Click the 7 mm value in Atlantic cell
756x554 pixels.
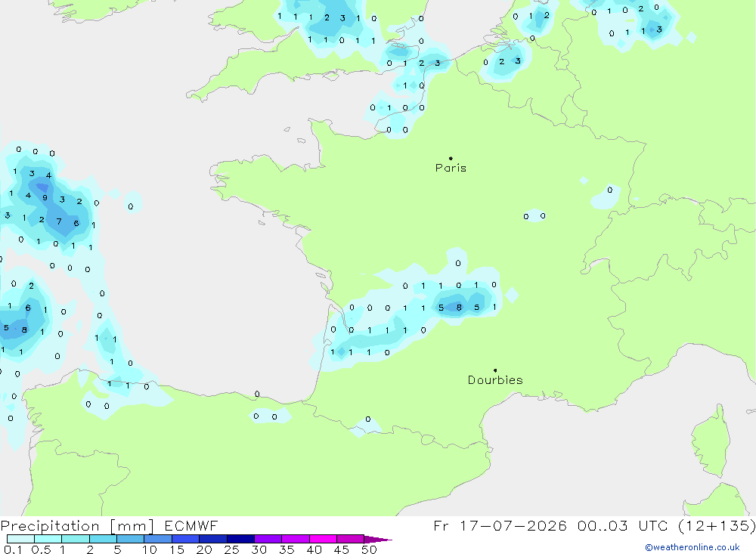[59, 221]
